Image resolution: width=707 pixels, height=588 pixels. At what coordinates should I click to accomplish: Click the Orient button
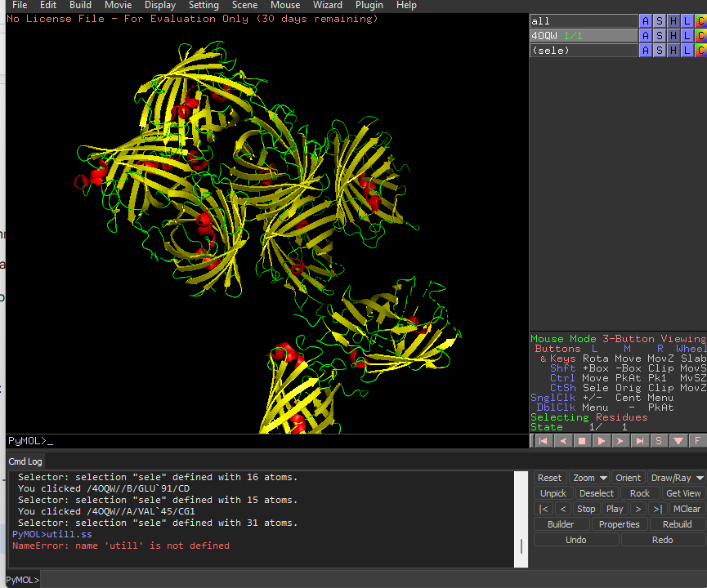tap(628, 478)
